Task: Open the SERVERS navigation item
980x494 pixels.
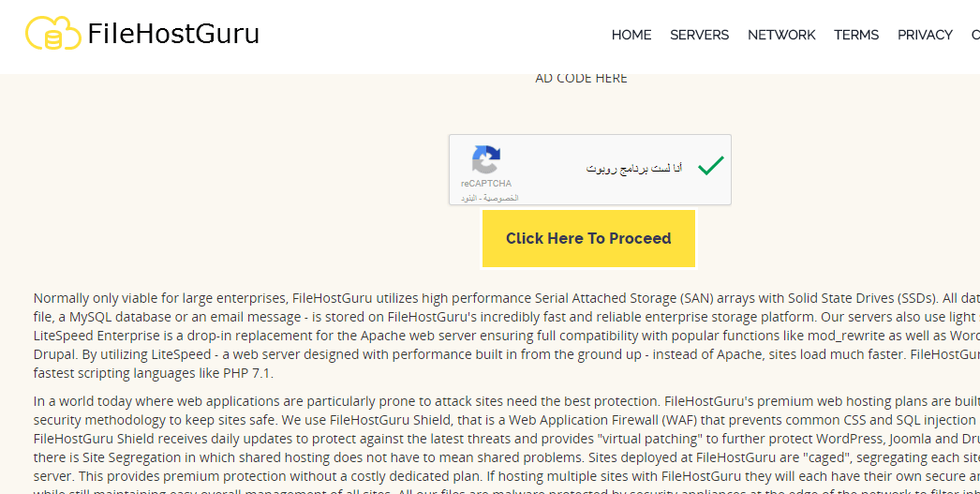Action: click(x=699, y=35)
